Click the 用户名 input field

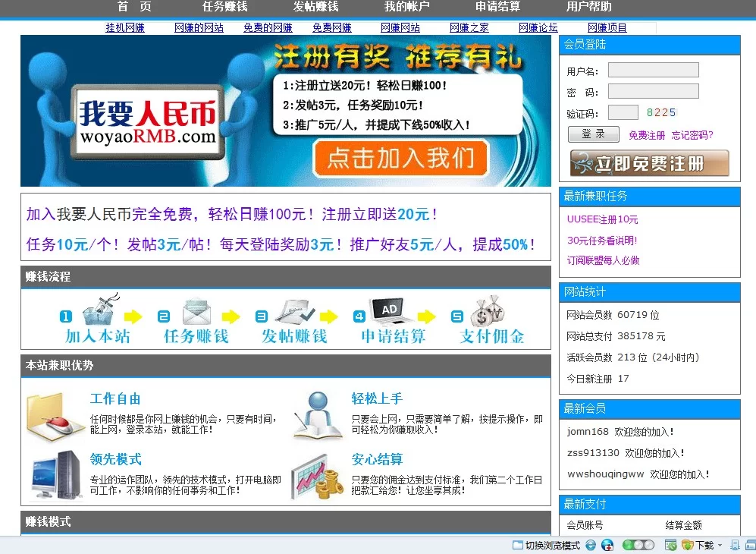653,71
